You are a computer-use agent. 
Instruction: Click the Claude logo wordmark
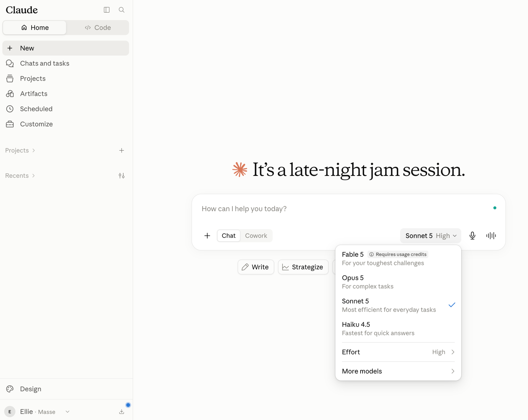[22, 10]
